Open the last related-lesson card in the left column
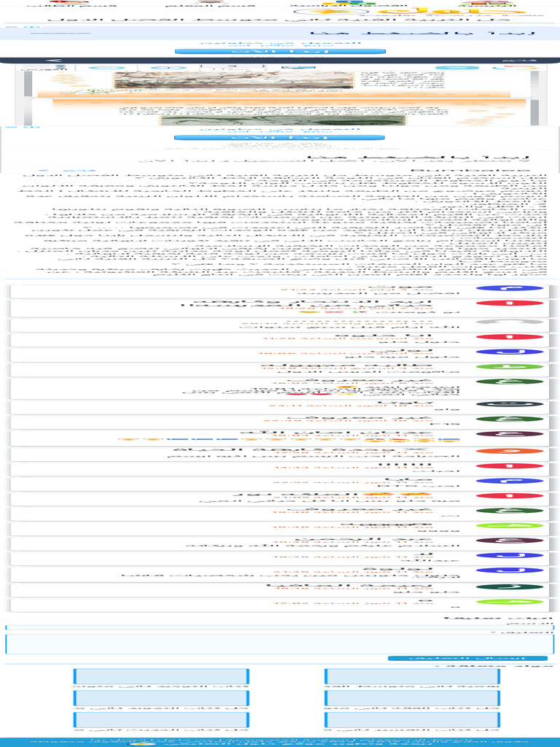 [161, 720]
